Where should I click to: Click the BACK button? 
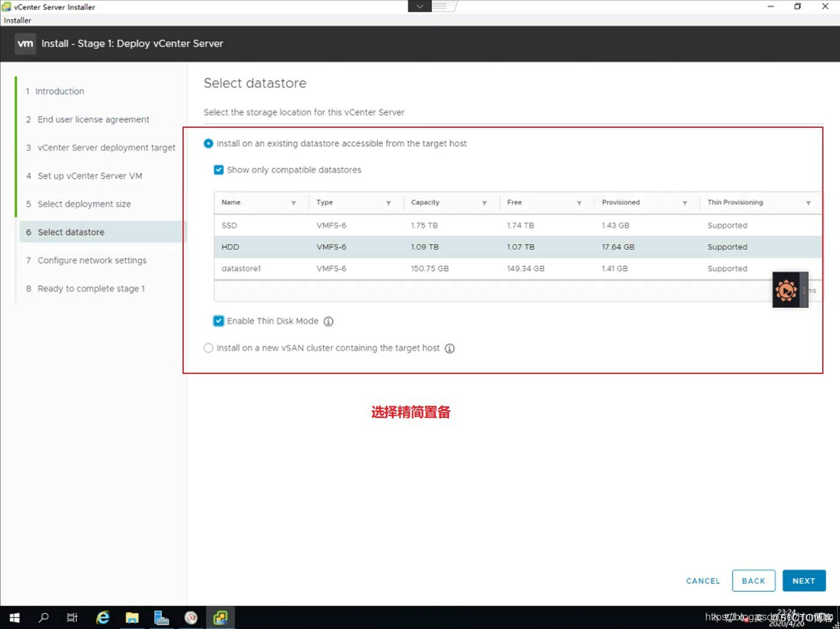(754, 581)
